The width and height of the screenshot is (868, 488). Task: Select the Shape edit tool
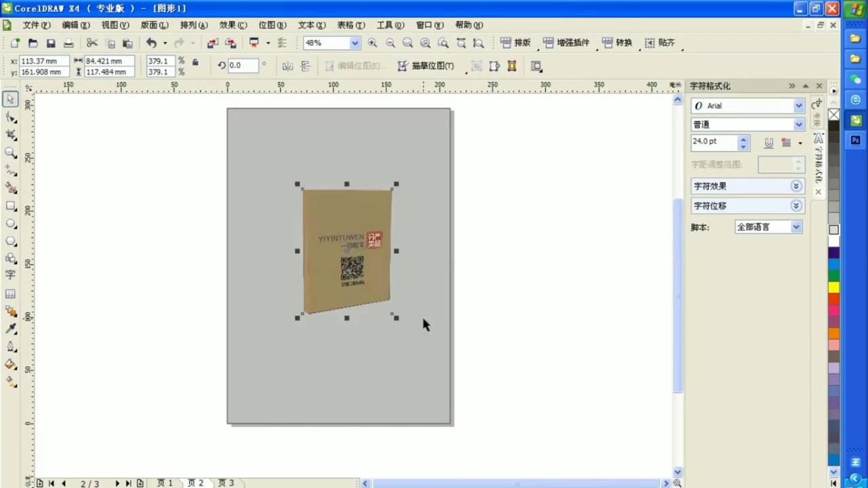tap(10, 117)
